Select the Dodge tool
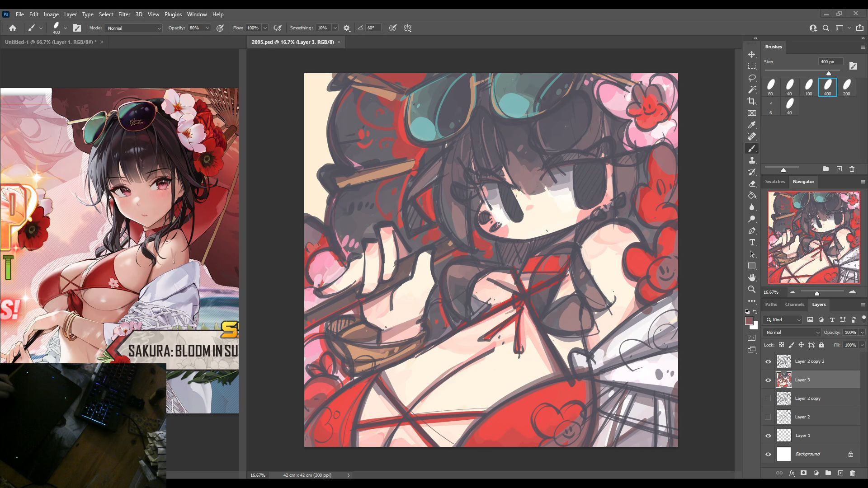Viewport: 868px width, 488px height. pos(752,219)
